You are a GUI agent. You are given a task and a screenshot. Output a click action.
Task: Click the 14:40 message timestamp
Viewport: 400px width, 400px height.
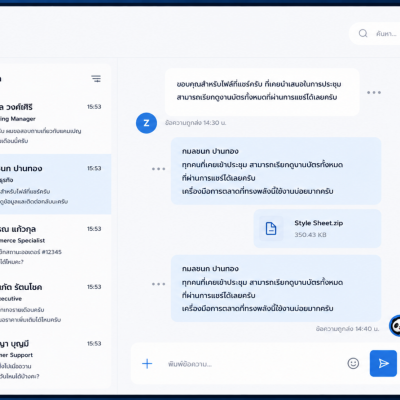347,329
